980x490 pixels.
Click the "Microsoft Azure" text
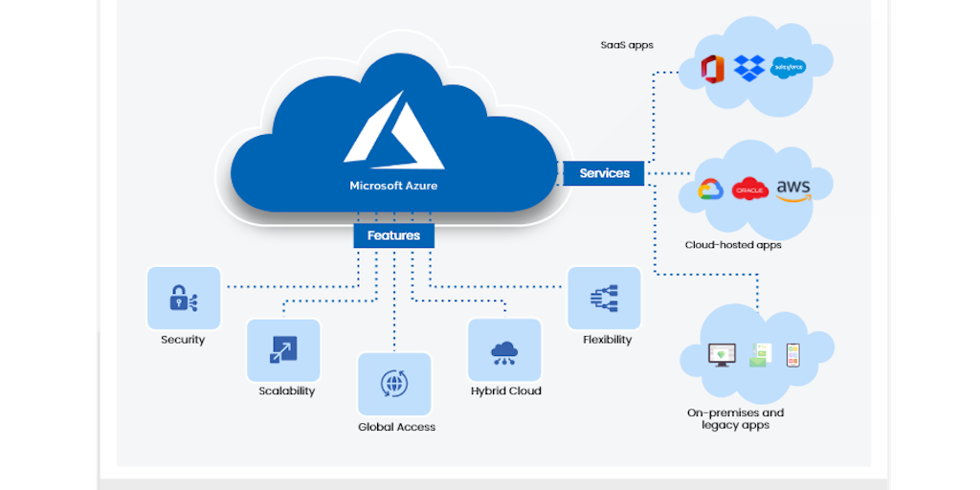pos(393,186)
